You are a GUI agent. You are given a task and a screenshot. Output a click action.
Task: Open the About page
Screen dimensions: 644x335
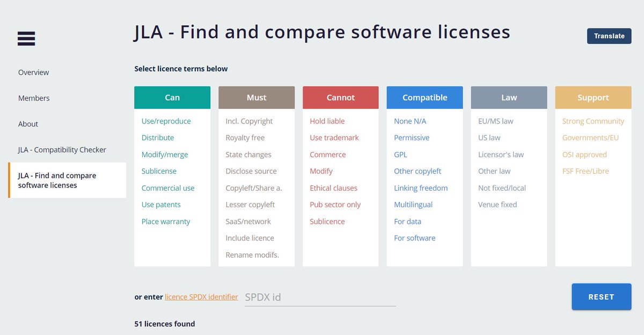click(x=28, y=124)
